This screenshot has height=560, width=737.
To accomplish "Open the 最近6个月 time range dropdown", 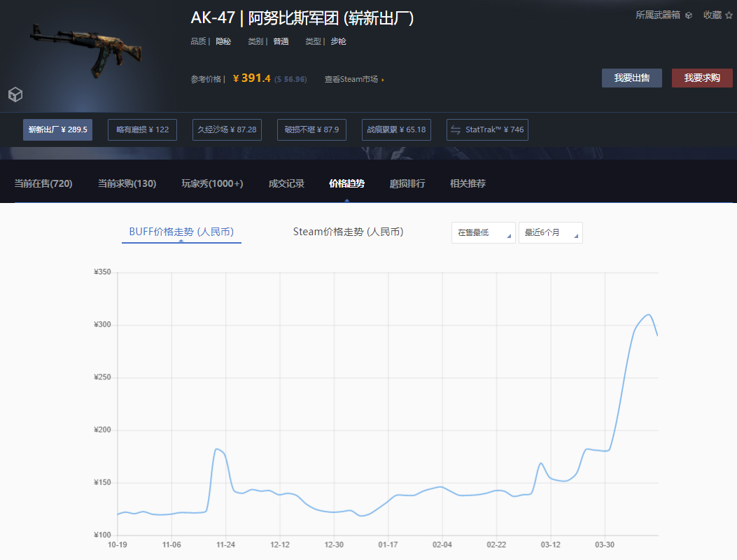I will pos(549,232).
